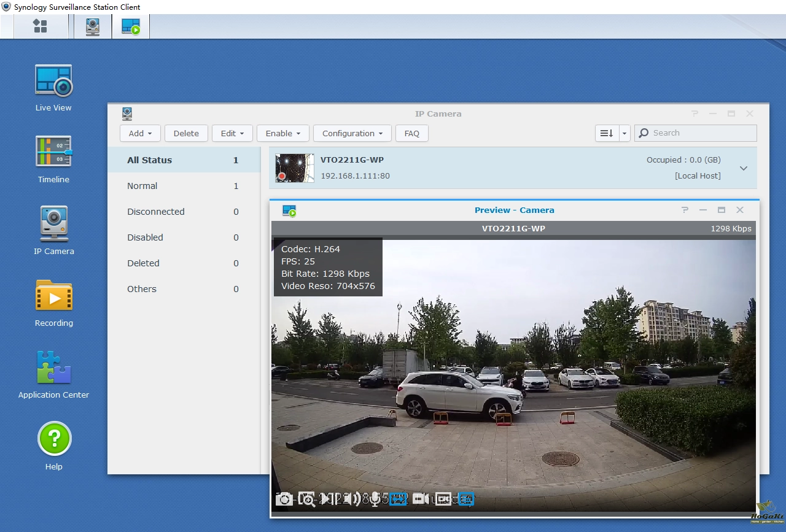Toggle the speaker audio output
The height and width of the screenshot is (532, 786).
coord(352,499)
